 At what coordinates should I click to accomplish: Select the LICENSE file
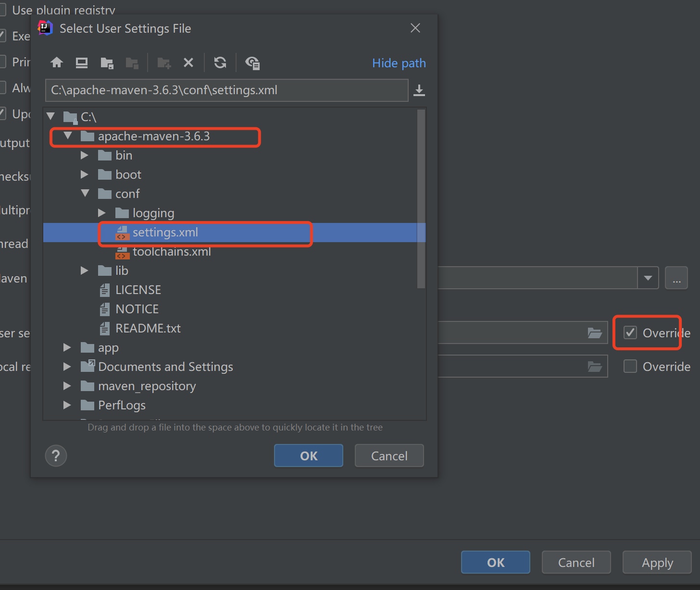(x=235, y=290)
